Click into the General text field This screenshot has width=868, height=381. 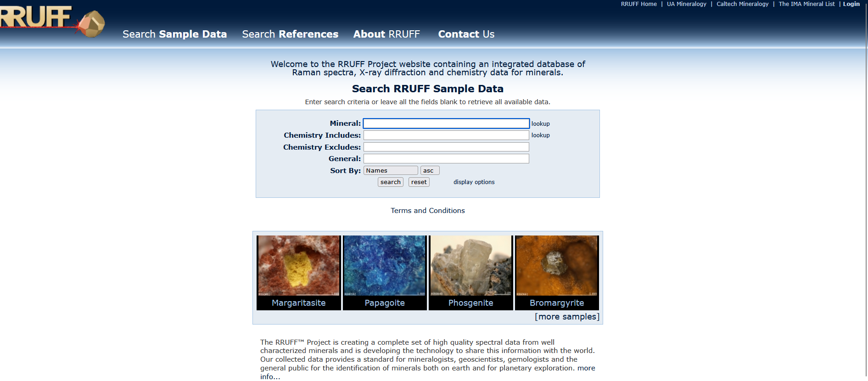pyautogui.click(x=446, y=159)
